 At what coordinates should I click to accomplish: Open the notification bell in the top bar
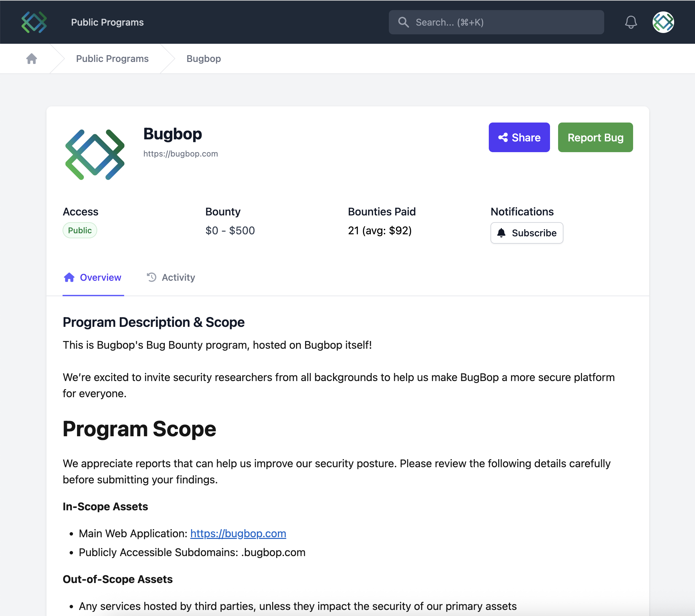[x=631, y=22]
